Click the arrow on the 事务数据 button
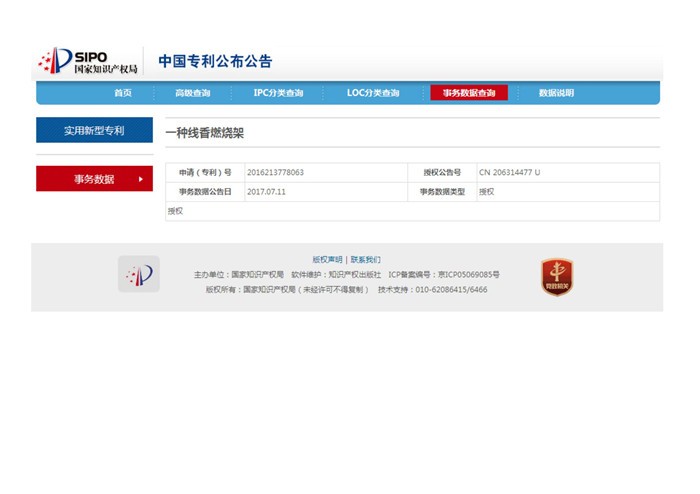700x494 pixels. tap(141, 179)
